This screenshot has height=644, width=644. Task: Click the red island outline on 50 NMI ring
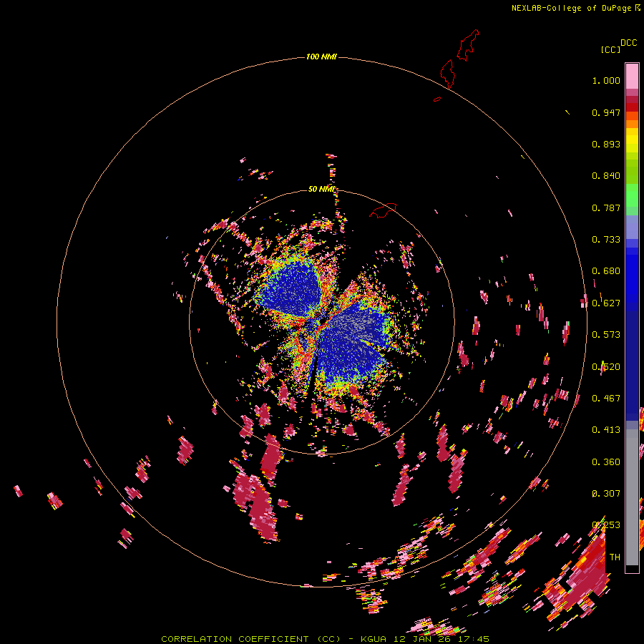point(383,210)
